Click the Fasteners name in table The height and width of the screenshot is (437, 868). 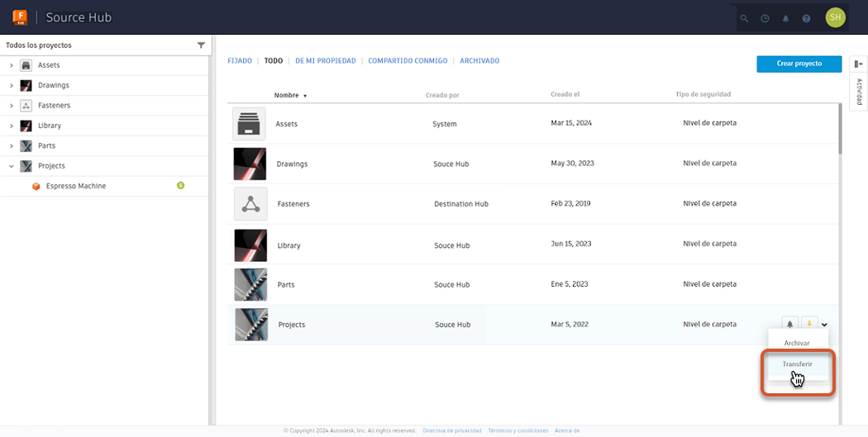293,204
